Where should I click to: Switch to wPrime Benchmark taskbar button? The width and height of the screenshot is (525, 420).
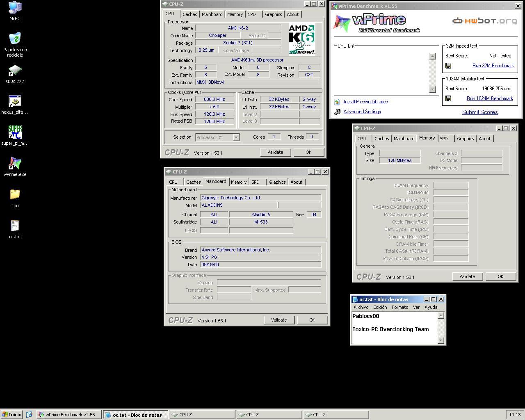pos(68,415)
